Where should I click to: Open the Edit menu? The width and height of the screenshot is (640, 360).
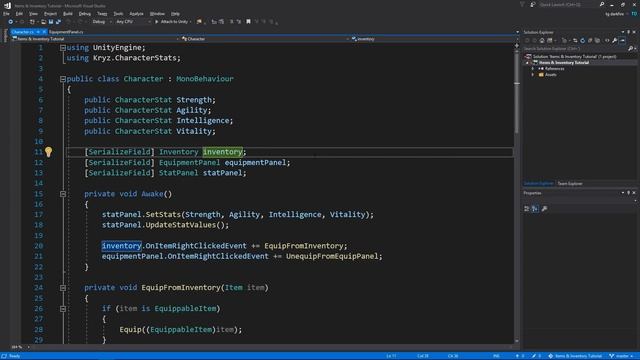[x=19, y=13]
